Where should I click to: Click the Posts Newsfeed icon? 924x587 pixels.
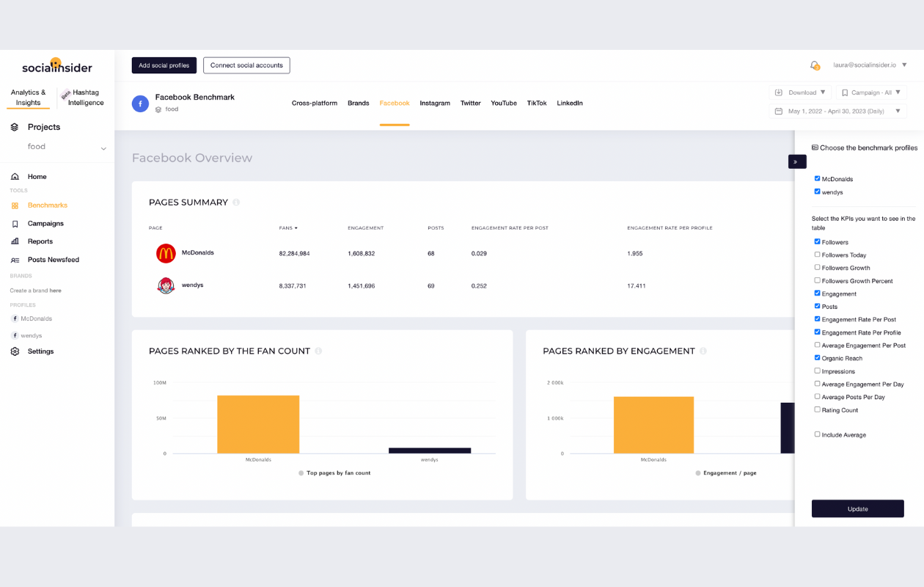pos(15,260)
